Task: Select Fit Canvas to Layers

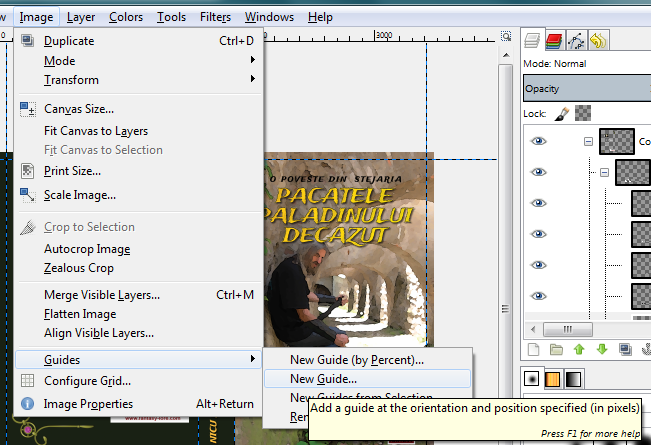Action: pyautogui.click(x=138, y=131)
